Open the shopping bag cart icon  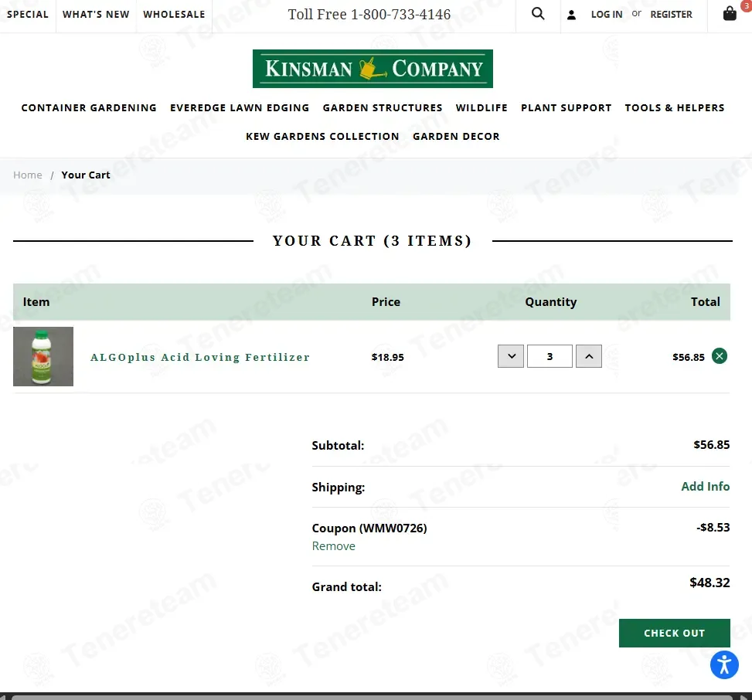[x=730, y=13]
